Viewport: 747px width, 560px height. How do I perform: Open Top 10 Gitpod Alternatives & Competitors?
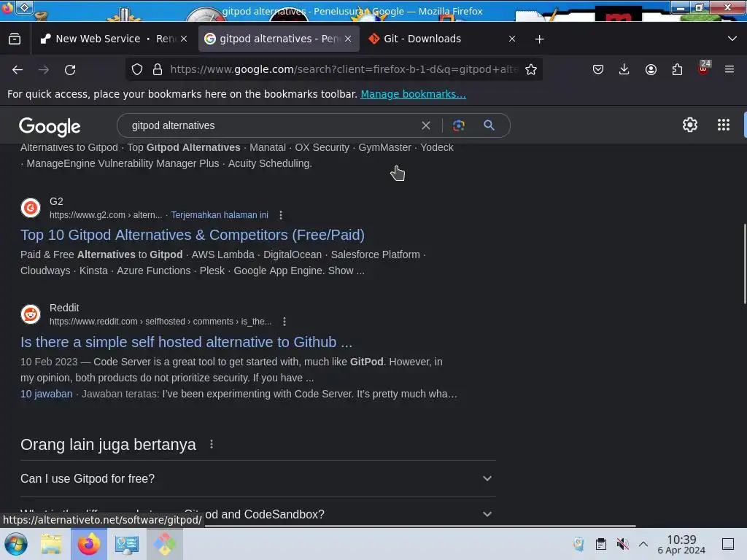(x=193, y=235)
